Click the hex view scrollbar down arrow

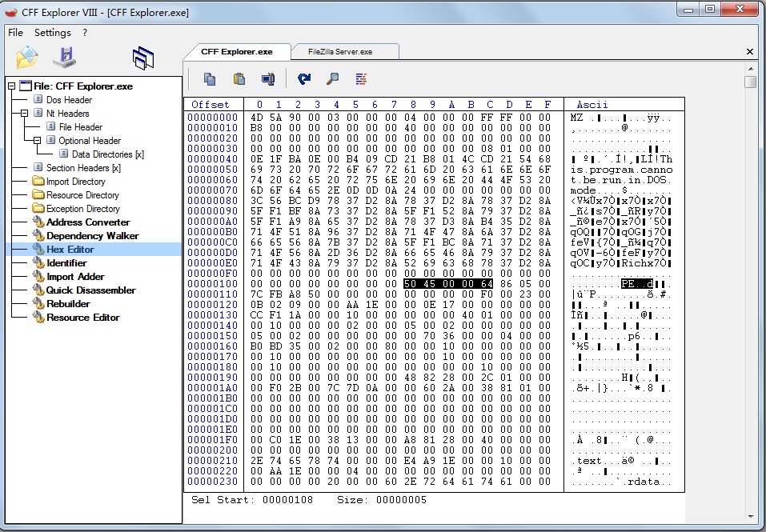point(750,516)
